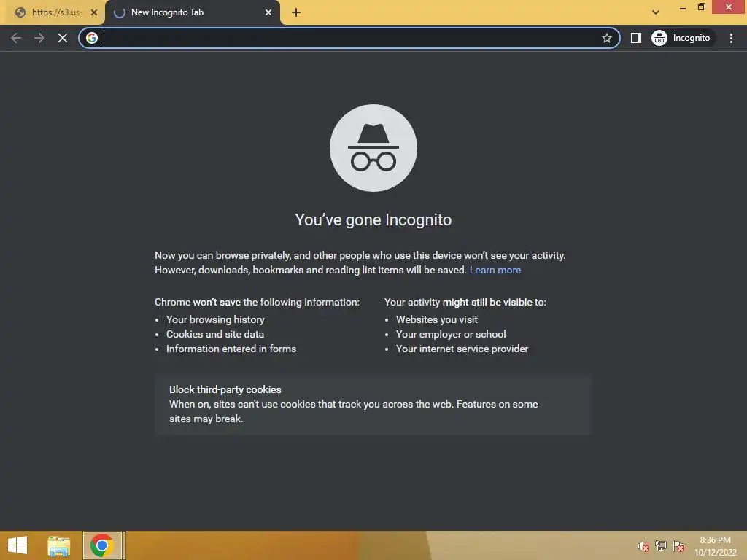Go forward with the forward arrow

tap(39, 38)
